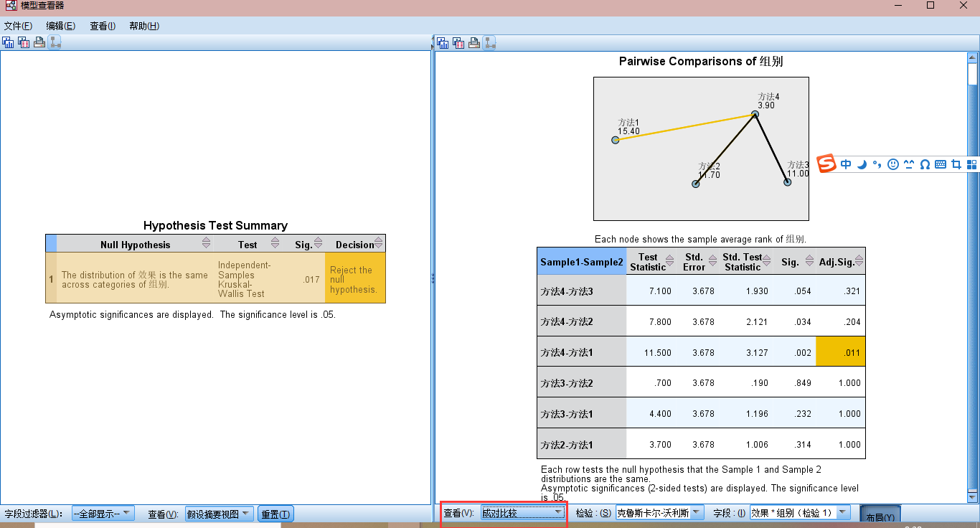Open the 检验 克鲁斯卡尔-沃利斯 dropdown
The width and height of the screenshot is (980, 528).
point(659,513)
